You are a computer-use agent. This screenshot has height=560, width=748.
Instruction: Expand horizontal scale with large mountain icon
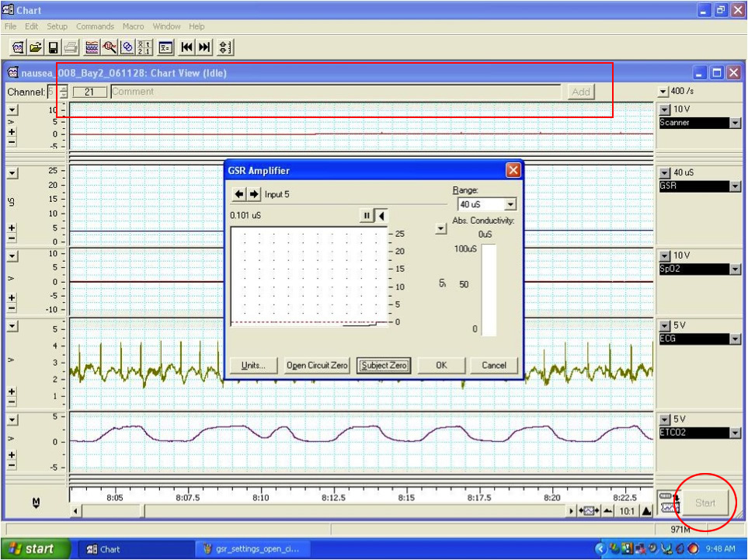coord(646,511)
